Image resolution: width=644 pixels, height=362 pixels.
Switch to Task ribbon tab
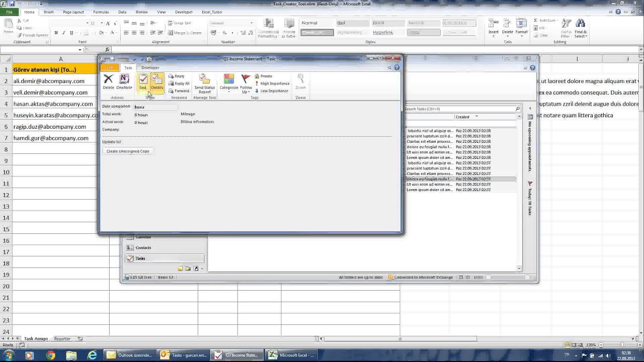pyautogui.click(x=128, y=67)
